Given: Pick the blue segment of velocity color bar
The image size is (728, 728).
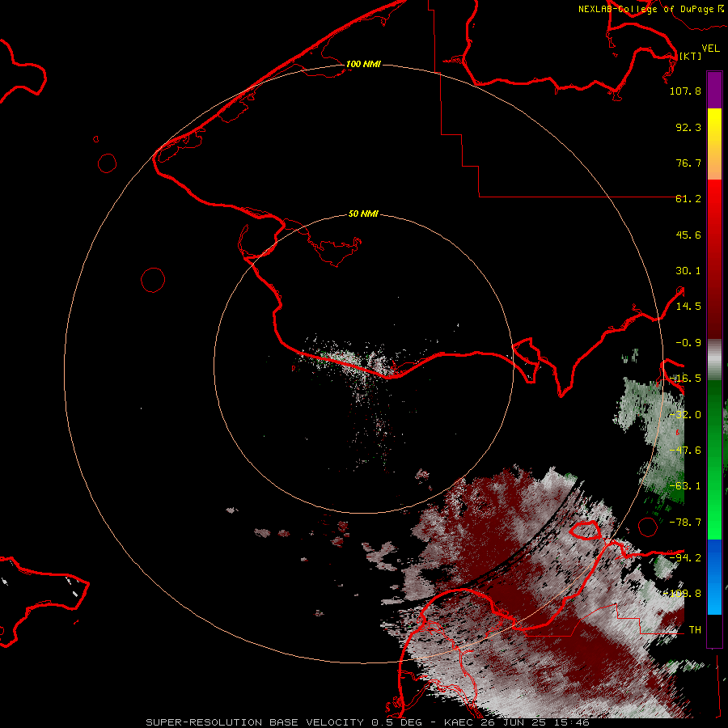Looking at the screenshot, I should [x=714, y=577].
